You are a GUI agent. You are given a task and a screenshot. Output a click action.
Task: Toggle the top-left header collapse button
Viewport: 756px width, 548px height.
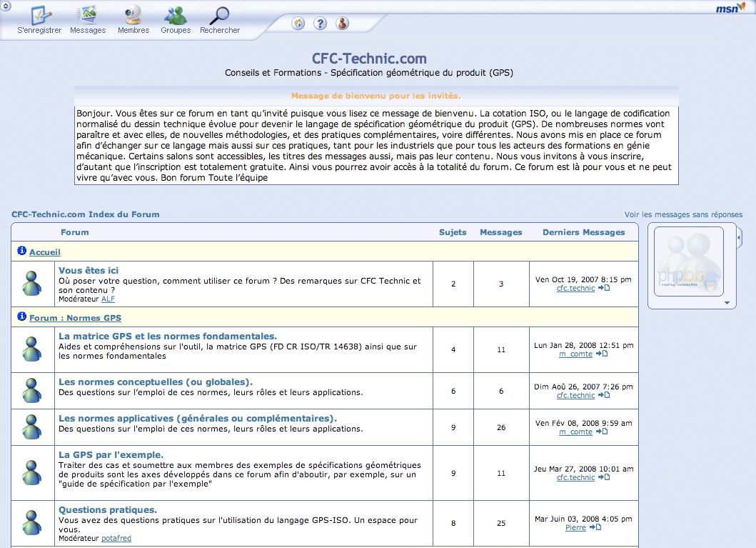[x=6, y=5]
